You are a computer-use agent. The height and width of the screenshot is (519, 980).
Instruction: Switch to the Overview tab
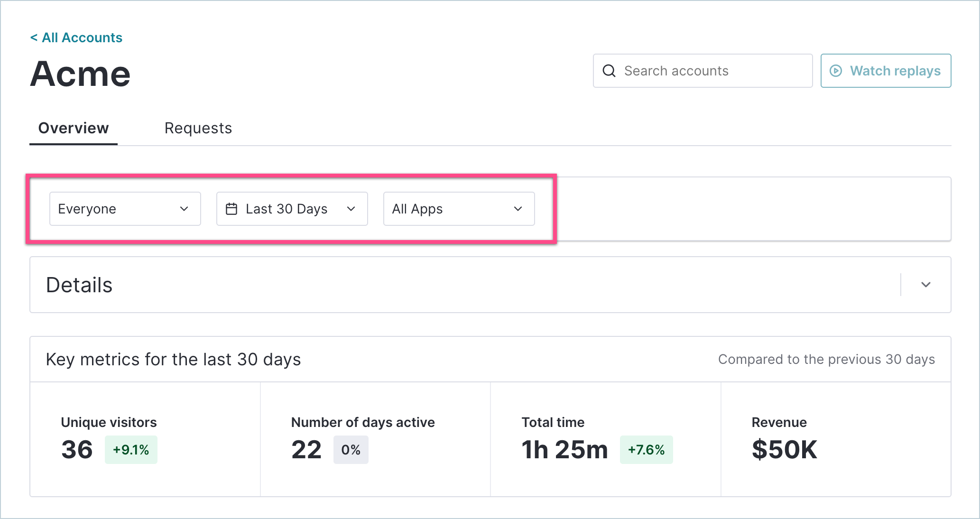pos(74,128)
